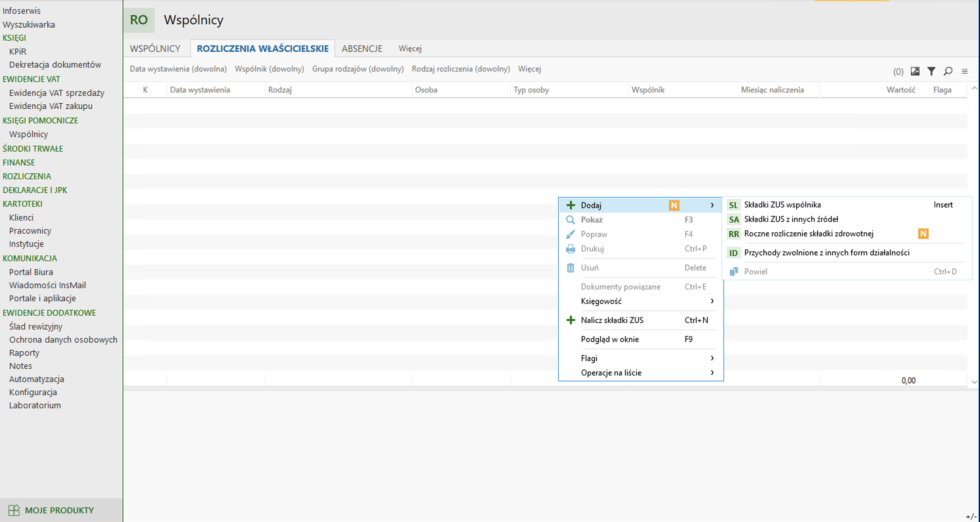Click the MOJE PRODUKTY gift icon
Screen dimensions: 980x522
click(14, 510)
